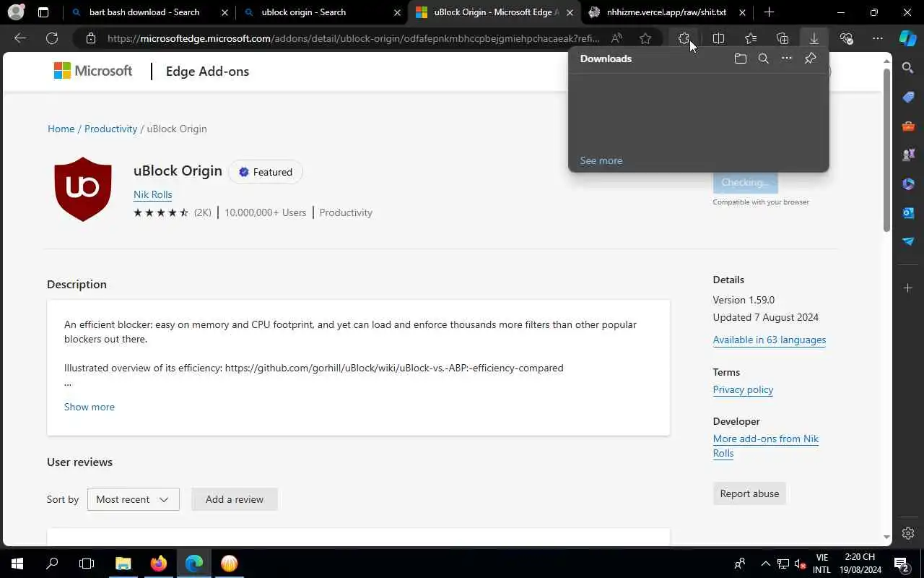
Task: Open the Windows Start menu
Action: [17, 564]
